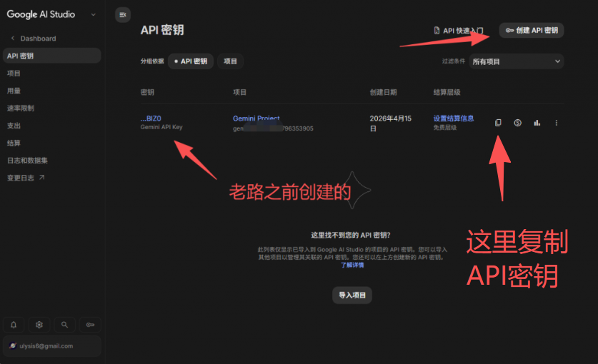This screenshot has height=364, width=598.
Task: Group by 项目 chip
Action: click(230, 61)
